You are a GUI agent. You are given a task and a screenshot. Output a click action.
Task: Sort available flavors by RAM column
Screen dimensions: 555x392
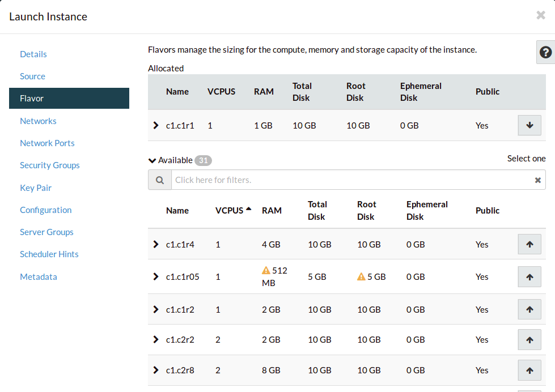coord(272,210)
